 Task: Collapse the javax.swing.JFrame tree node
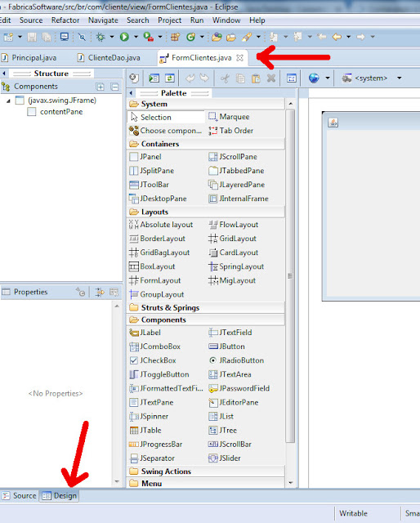[8, 101]
